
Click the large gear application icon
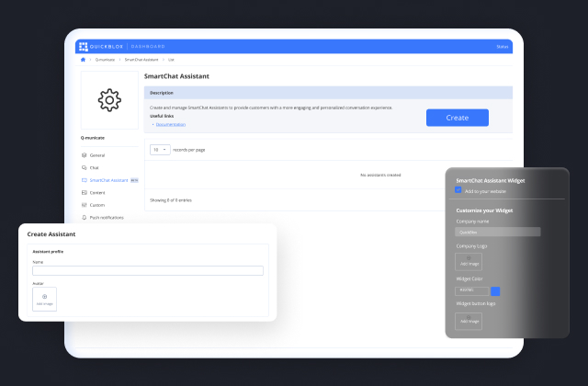109,100
